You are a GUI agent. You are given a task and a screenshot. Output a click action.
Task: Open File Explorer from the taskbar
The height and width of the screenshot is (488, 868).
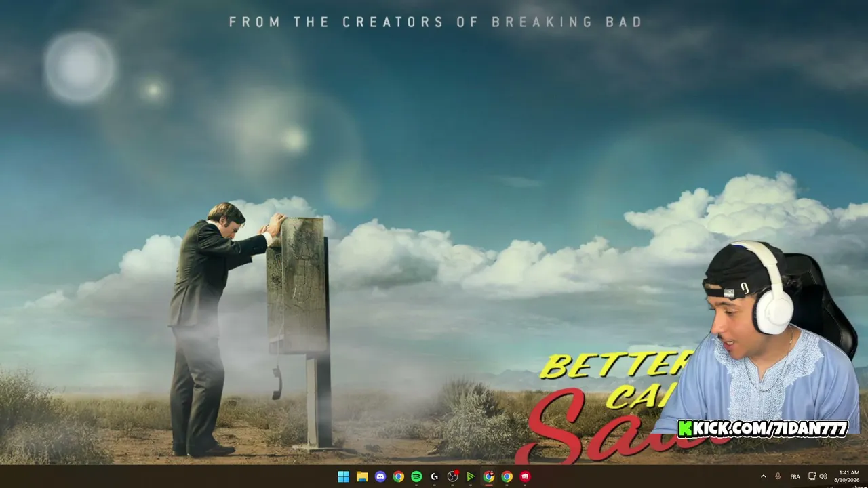[362, 476]
